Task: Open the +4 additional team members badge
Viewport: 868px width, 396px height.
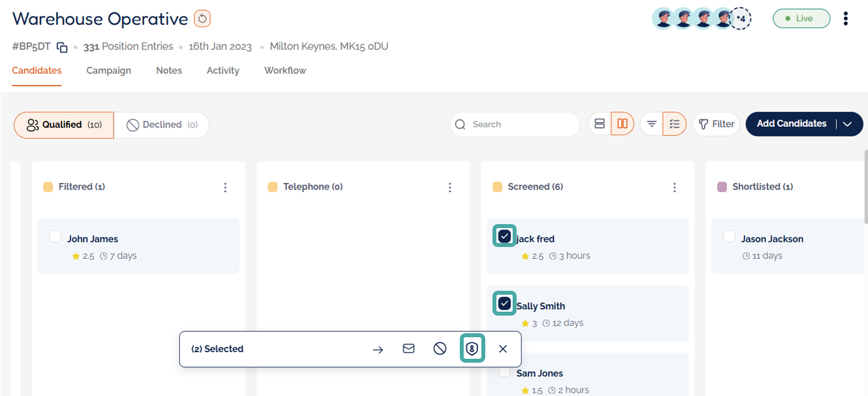Action: coord(740,18)
